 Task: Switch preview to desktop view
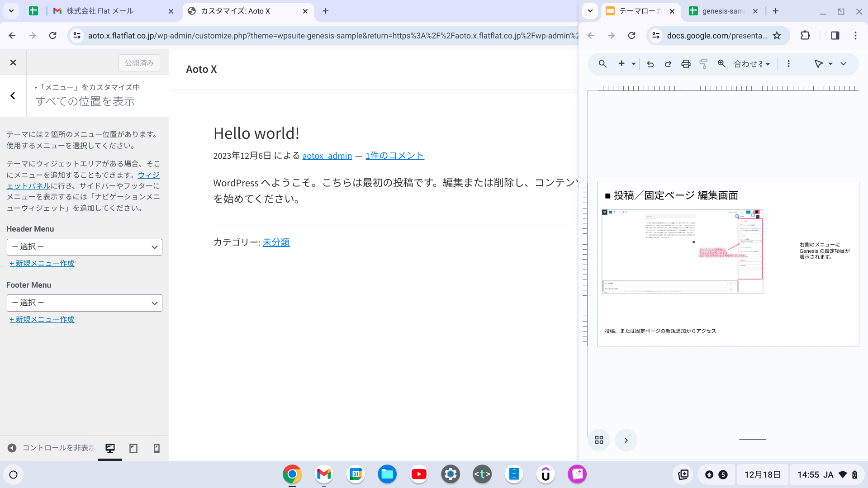coord(110,448)
